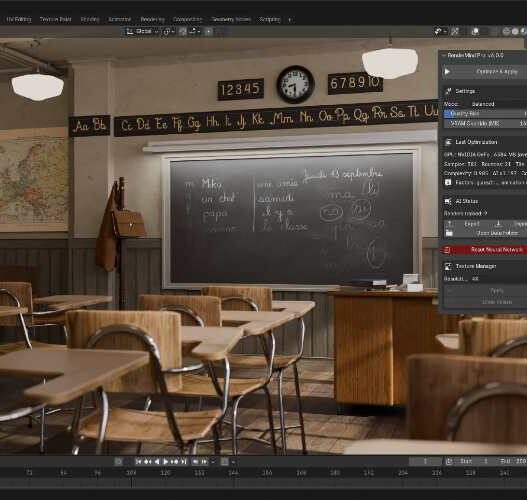Jump to the first frame in timeline

click(138, 462)
